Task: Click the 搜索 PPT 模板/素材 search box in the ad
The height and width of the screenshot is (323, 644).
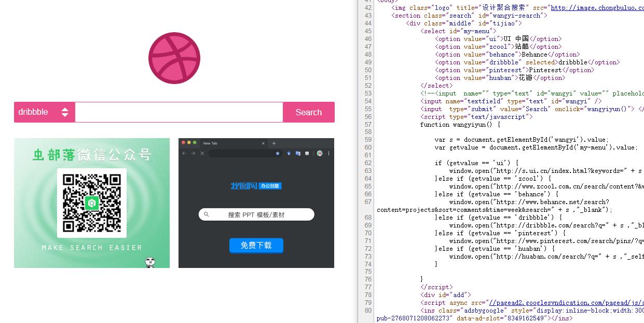Action: (x=256, y=214)
